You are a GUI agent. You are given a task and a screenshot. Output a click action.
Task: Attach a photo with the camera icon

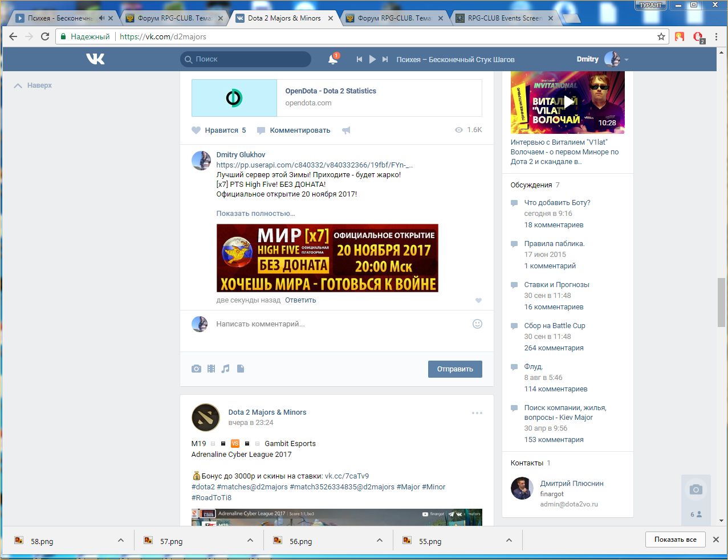click(196, 369)
